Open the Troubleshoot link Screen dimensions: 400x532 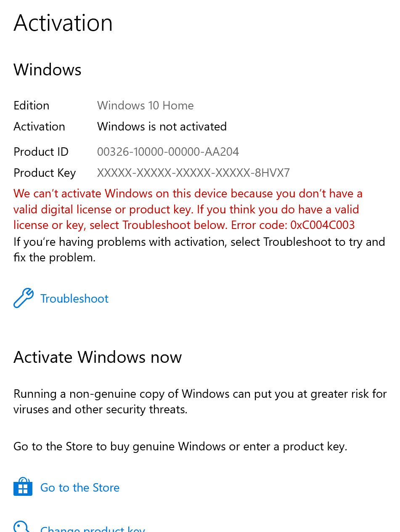coord(74,299)
